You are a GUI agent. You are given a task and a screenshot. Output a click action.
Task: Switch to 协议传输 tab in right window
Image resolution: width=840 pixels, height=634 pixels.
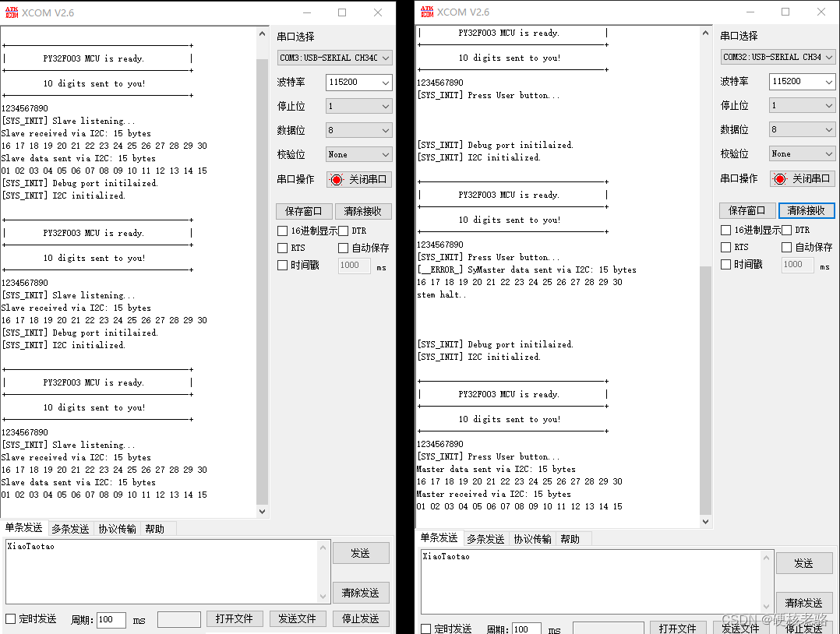pyautogui.click(x=532, y=539)
